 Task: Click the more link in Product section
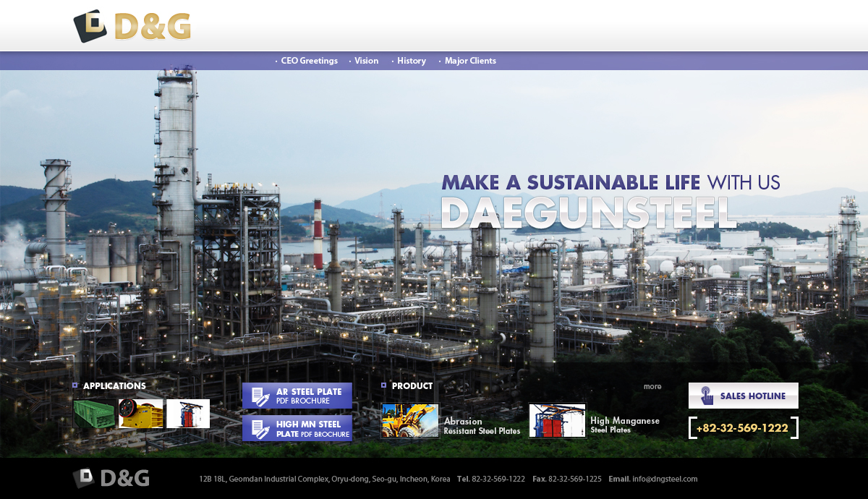click(x=652, y=386)
